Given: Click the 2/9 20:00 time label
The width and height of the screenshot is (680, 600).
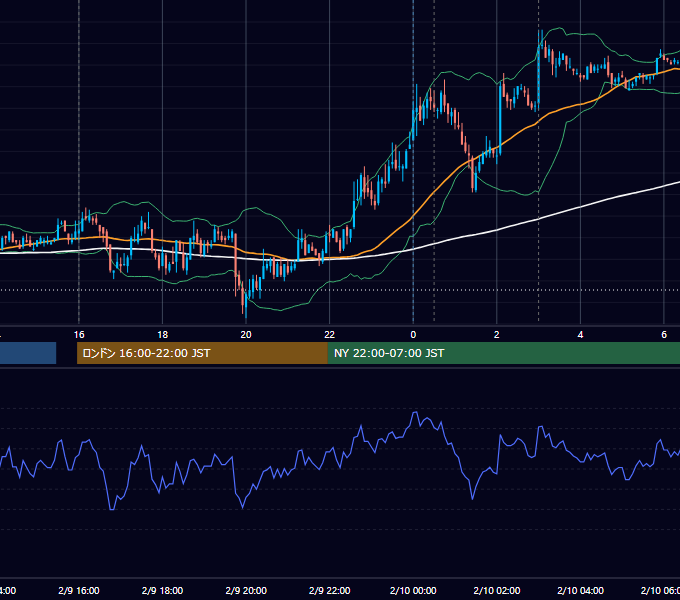Looking at the screenshot, I should click(246, 590).
